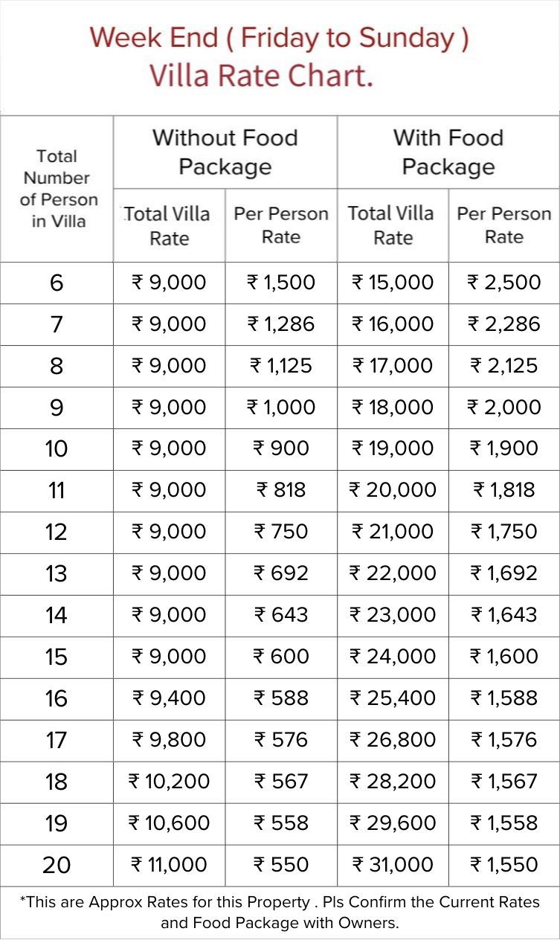Click the Approx Rates disclaimer footnote

[x=280, y=912]
